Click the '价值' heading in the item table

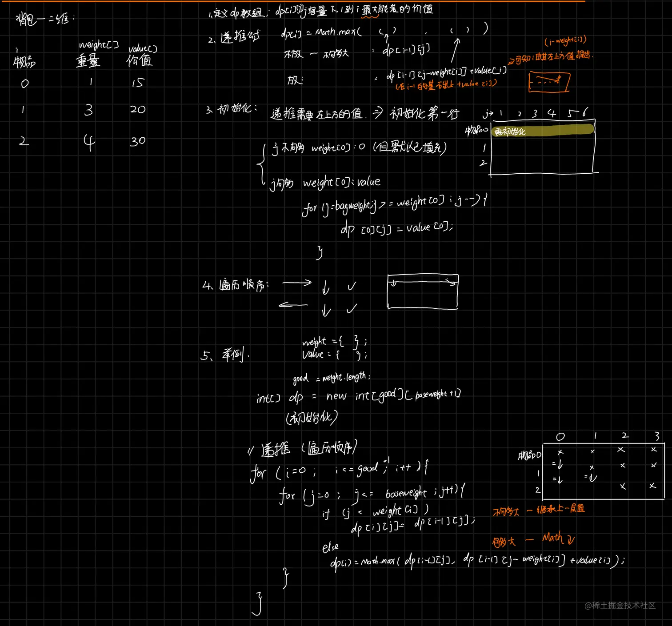(x=140, y=60)
